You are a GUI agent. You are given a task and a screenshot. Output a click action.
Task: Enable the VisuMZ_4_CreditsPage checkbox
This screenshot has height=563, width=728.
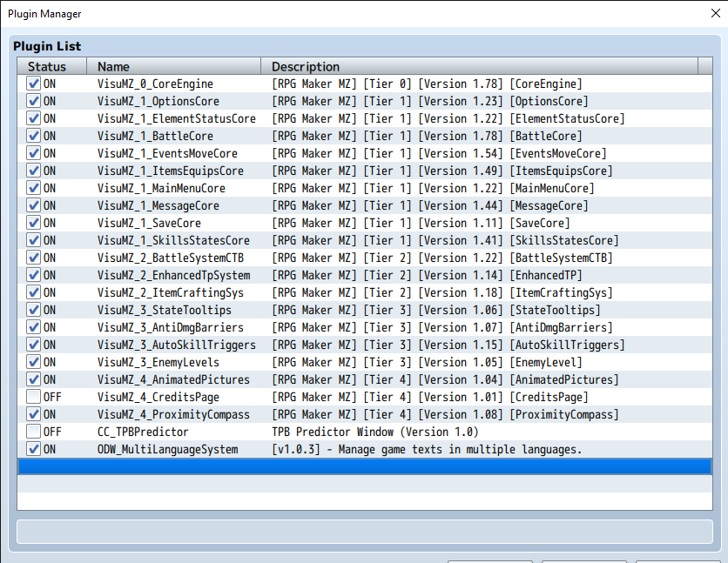point(33,397)
